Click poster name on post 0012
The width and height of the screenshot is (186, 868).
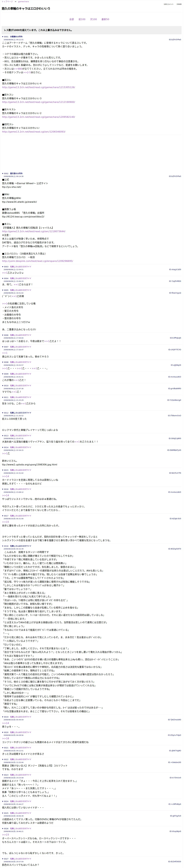tap(21, 413)
